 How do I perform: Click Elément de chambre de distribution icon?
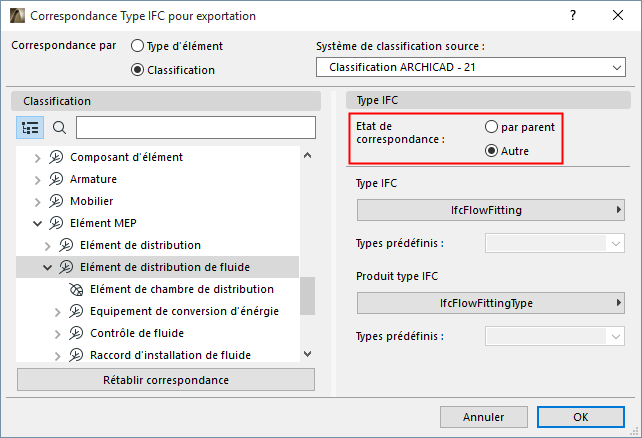pos(76,289)
